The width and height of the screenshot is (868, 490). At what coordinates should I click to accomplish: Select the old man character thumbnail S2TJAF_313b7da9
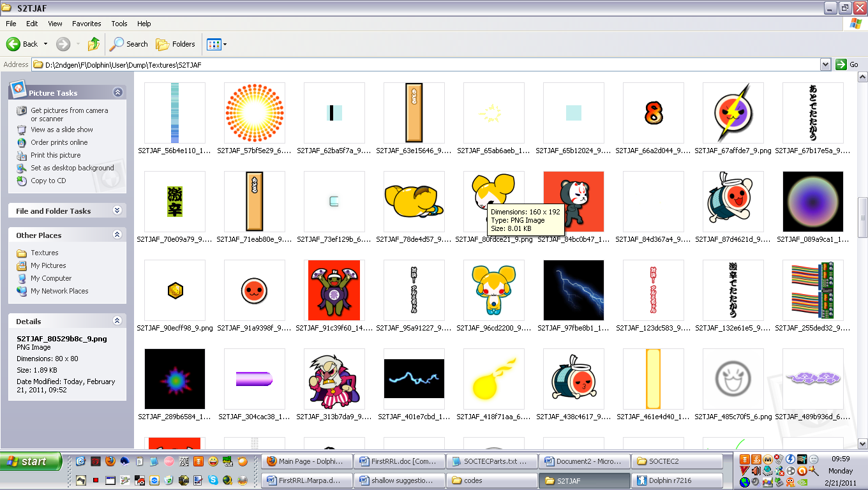click(x=334, y=378)
